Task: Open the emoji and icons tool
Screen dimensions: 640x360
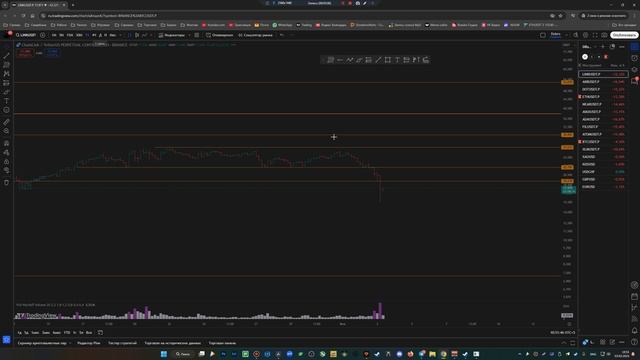Action: click(x=7, y=110)
